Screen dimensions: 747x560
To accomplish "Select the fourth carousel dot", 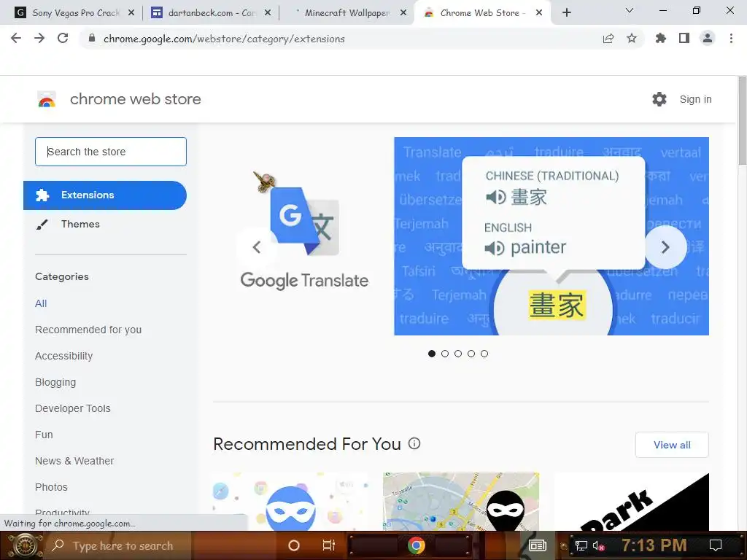I will point(471,354).
